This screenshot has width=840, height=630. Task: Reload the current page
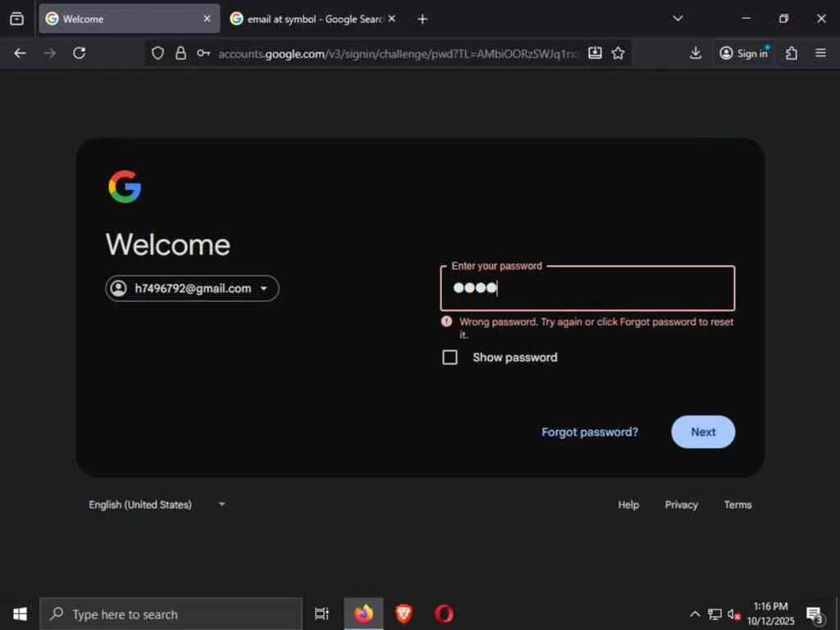pyautogui.click(x=80, y=53)
